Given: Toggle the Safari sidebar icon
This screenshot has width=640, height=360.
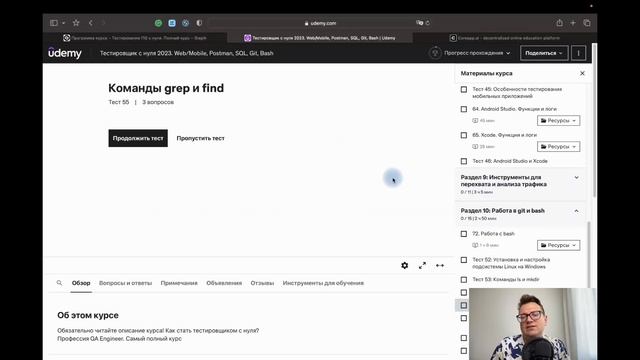Looking at the screenshot, I should click(53, 23).
